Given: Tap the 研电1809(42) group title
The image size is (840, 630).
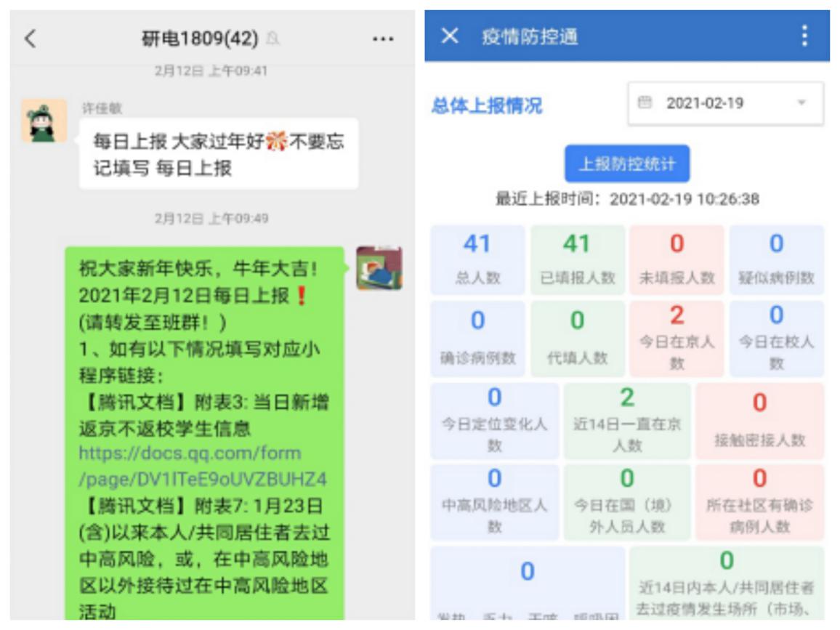Looking at the screenshot, I should tap(199, 39).
